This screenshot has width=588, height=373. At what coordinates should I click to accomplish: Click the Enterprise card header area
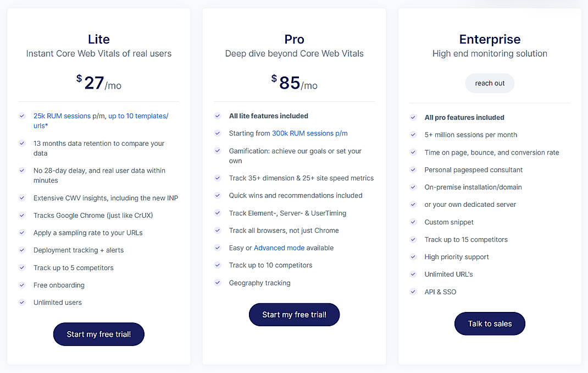[490, 39]
